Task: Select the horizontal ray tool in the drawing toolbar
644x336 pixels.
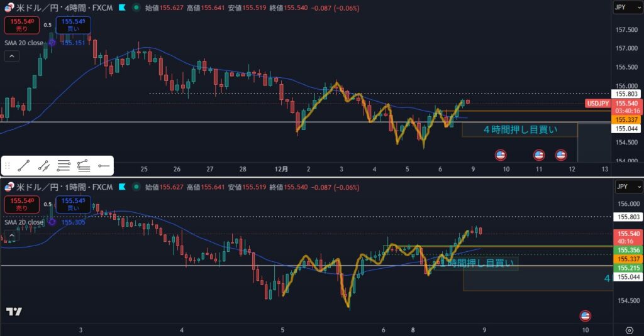Action: (104, 166)
